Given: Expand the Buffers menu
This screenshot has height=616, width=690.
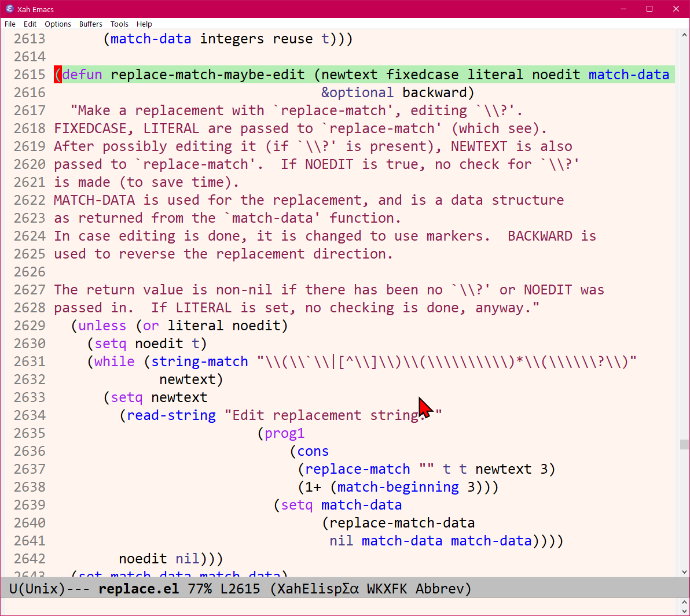Looking at the screenshot, I should tap(90, 24).
